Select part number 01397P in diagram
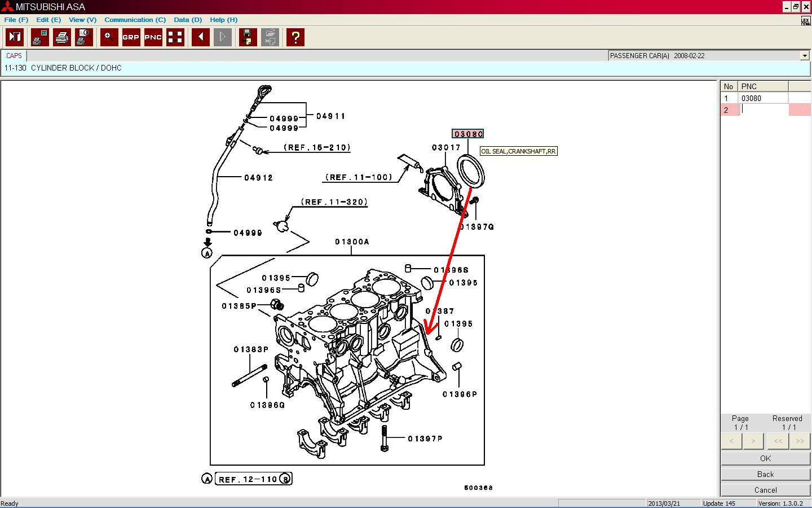The image size is (812, 508). click(425, 439)
